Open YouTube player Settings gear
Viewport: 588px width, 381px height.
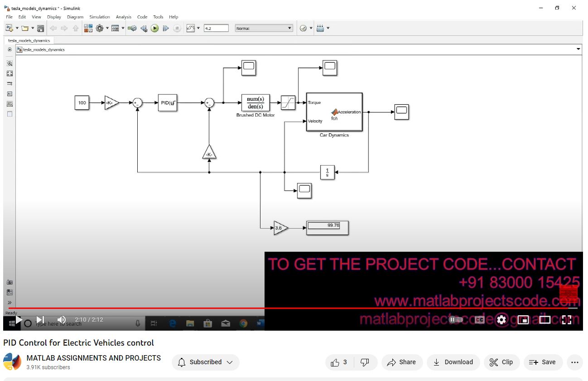501,320
